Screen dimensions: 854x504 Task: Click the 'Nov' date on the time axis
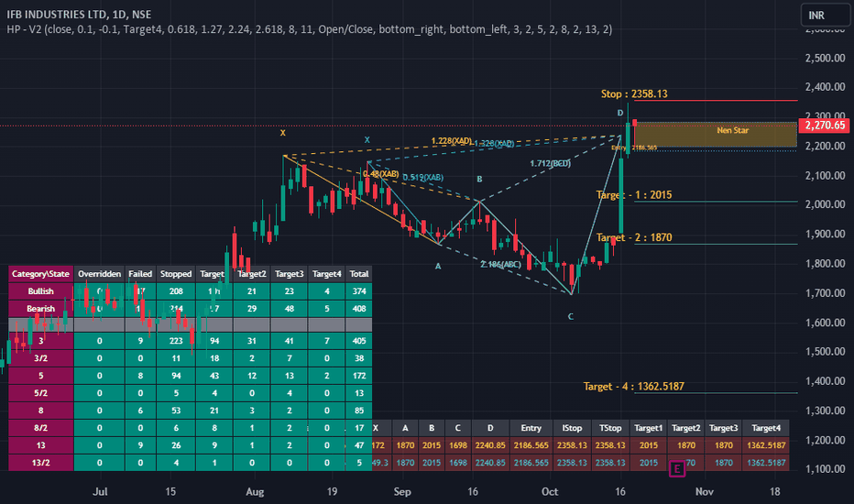pyautogui.click(x=705, y=491)
